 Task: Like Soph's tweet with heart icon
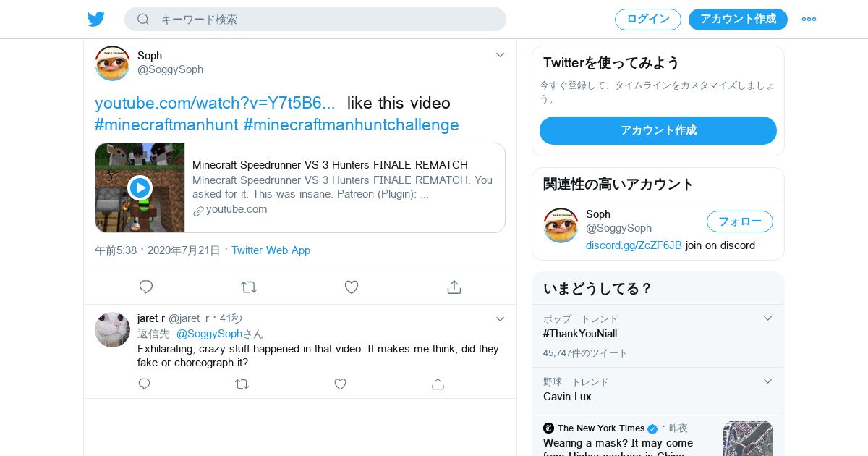point(352,287)
